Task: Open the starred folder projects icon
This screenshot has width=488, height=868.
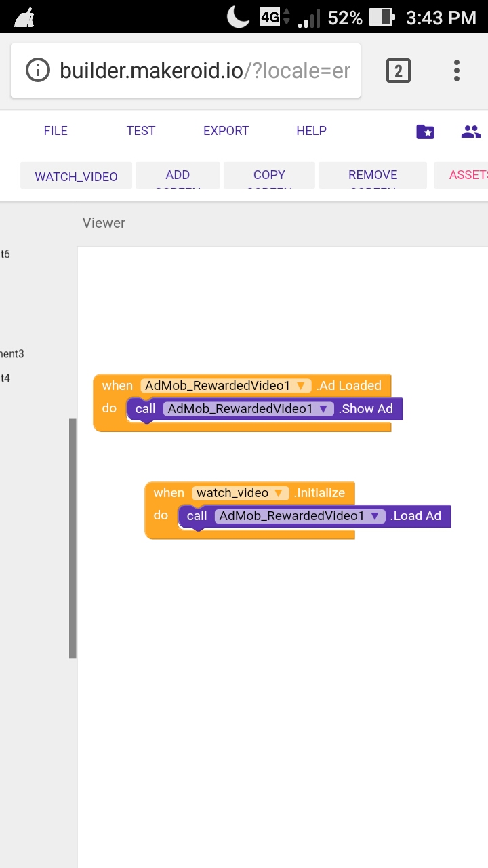Action: (425, 132)
